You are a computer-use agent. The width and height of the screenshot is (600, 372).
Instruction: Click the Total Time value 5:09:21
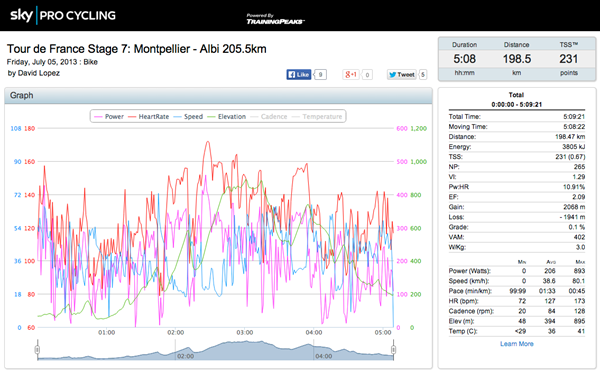tap(574, 117)
